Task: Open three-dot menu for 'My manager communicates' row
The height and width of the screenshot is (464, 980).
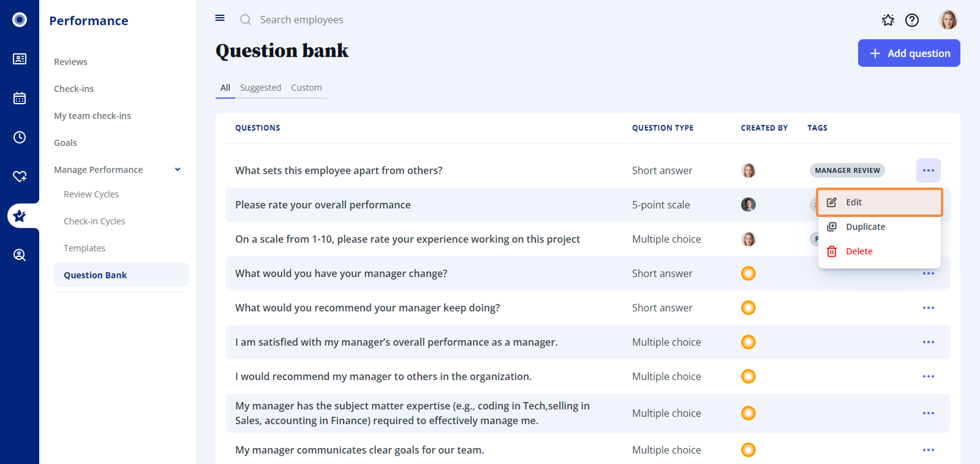Action: coord(928,450)
